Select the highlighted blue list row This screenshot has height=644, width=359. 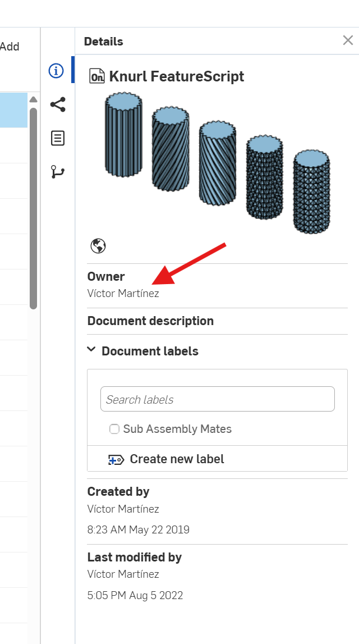pyautogui.click(x=13, y=110)
